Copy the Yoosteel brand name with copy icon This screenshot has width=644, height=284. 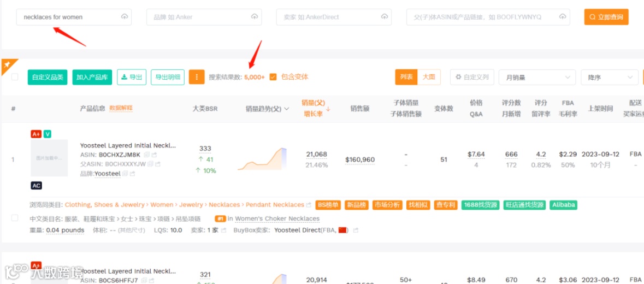[x=125, y=174]
